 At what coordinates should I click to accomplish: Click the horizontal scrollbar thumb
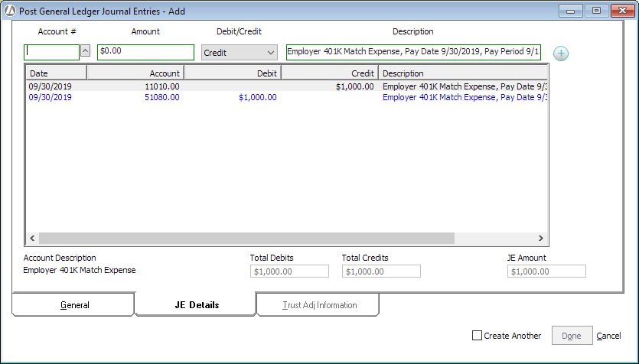(x=246, y=239)
